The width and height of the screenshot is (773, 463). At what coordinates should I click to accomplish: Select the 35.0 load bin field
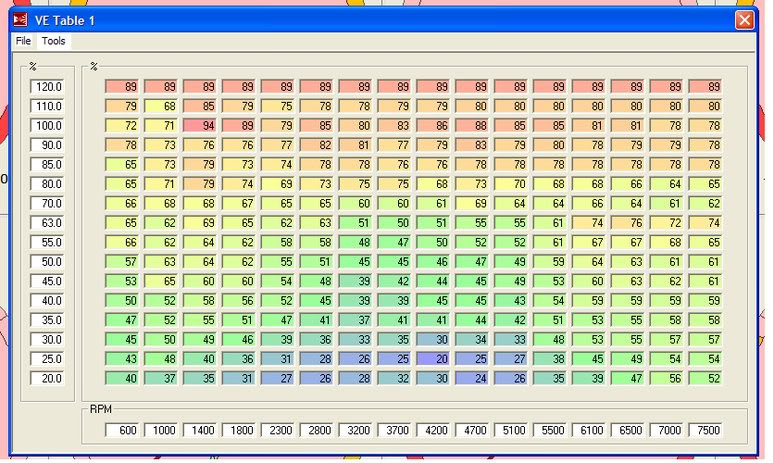tap(47, 320)
